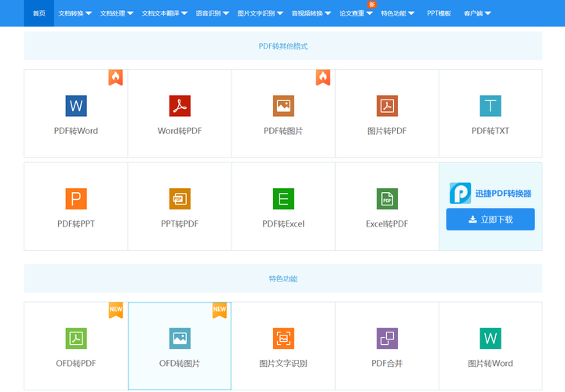
Task: Select the PDF转图片 tool icon
Action: coord(283,106)
